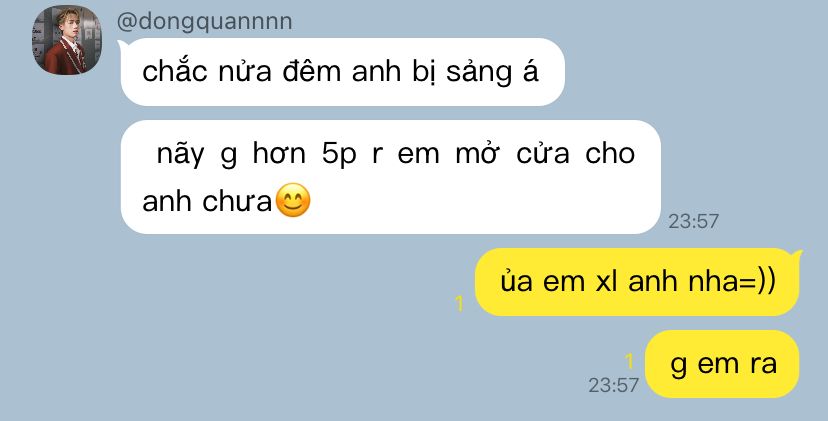Select the message starting with 'nãy g hơn 5p'
This screenshot has width=828, height=421.
391,177
